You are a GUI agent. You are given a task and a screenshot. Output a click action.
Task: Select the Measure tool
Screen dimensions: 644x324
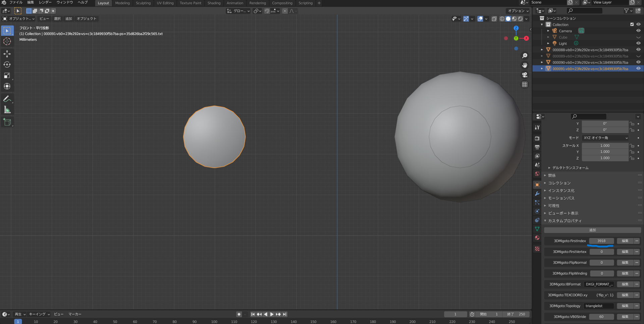7,110
